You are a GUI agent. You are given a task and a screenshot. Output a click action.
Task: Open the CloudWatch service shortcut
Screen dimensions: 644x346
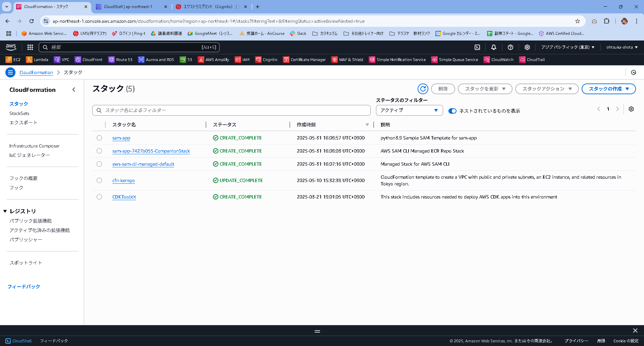[x=499, y=60]
